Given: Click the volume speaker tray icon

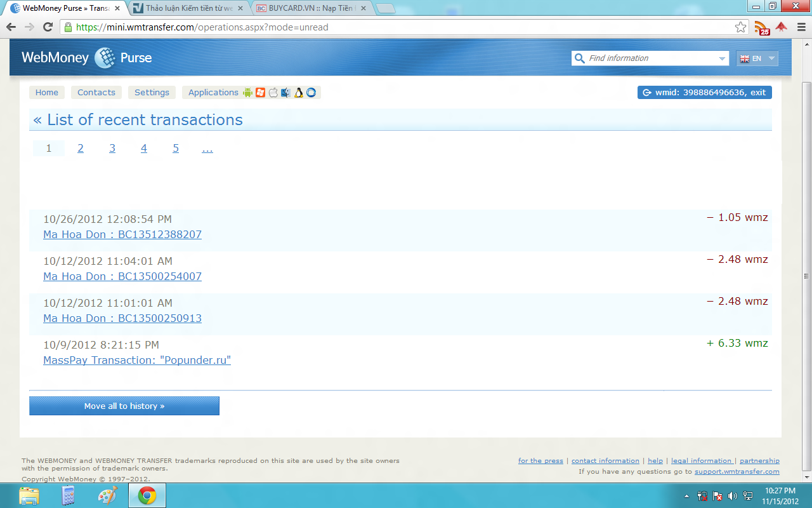Looking at the screenshot, I should 733,496.
